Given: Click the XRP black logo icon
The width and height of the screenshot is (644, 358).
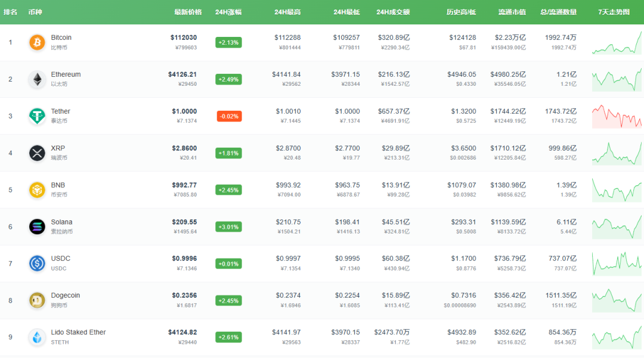Looking at the screenshot, I should pos(37,153).
